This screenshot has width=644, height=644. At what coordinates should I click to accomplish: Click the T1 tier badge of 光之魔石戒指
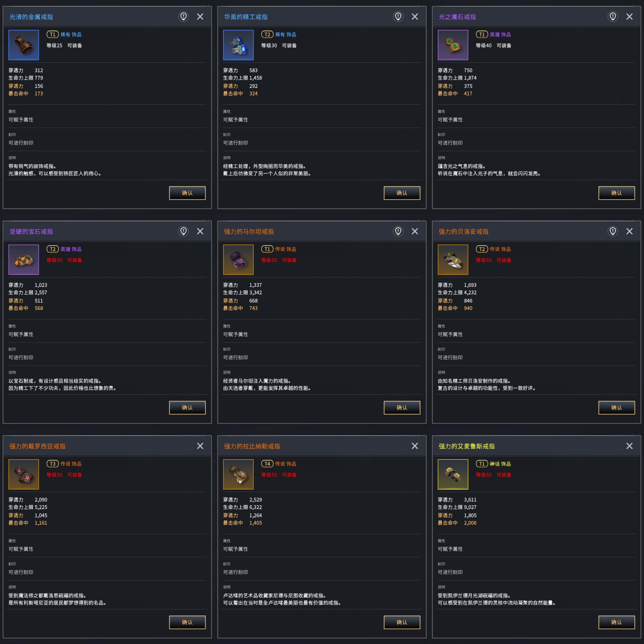(482, 35)
